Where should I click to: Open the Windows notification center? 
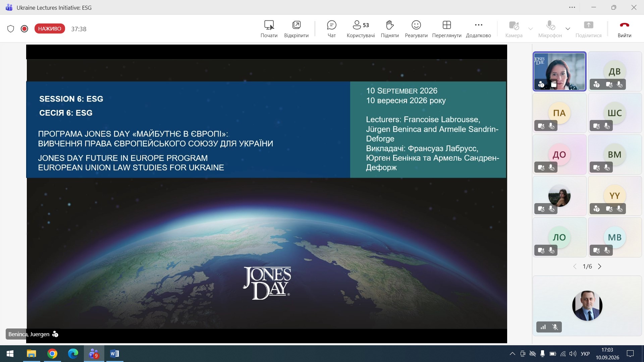(630, 354)
